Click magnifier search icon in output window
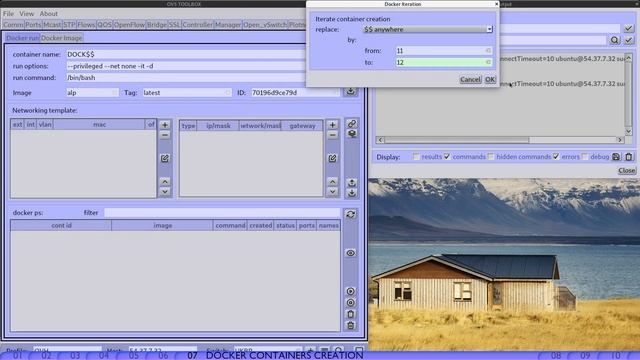Screen dimensions: 640x360 (615, 40)
